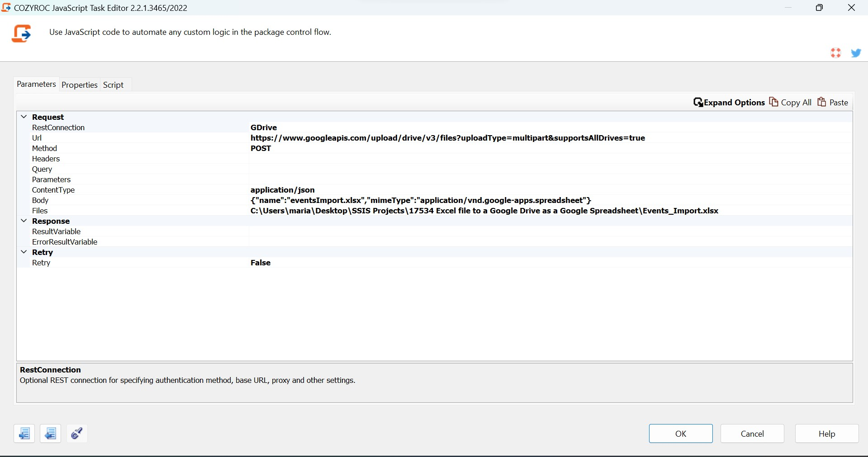This screenshot has height=457, width=868.
Task: Close the JavaScript Task Editor window
Action: pyautogui.click(x=851, y=8)
